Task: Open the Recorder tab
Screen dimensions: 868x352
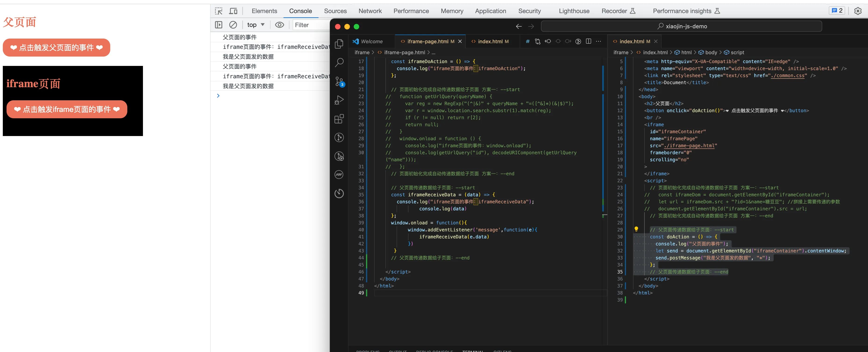Action: pos(618,11)
